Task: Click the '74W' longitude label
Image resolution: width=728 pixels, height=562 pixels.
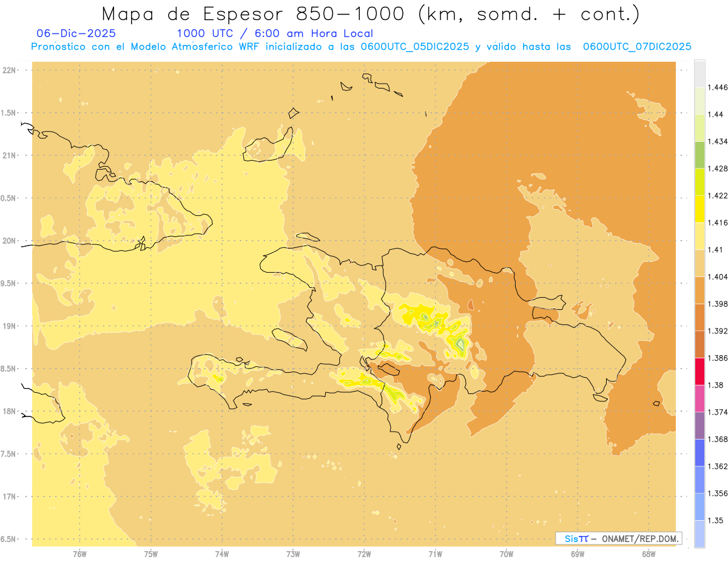Action: click(222, 554)
